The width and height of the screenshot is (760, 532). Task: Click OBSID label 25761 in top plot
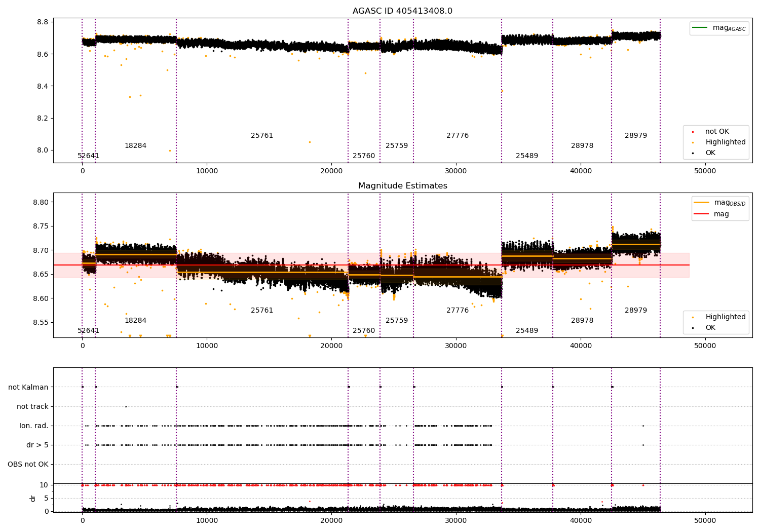[262, 136]
